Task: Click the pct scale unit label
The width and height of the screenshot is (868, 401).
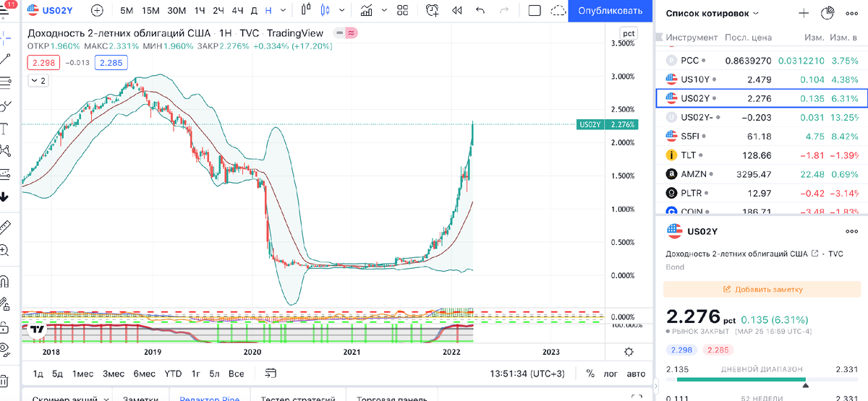Action: [629, 33]
